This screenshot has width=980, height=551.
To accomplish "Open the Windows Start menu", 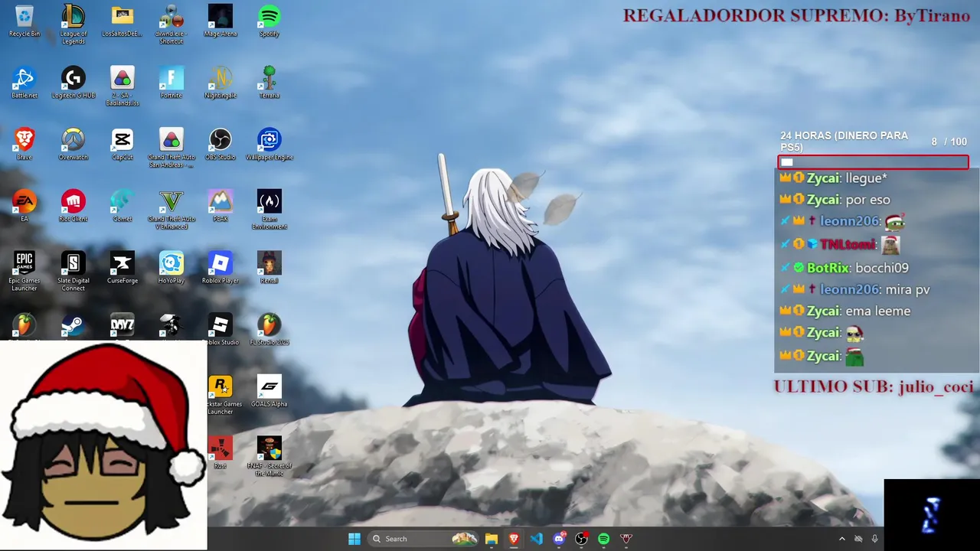I will click(x=354, y=539).
